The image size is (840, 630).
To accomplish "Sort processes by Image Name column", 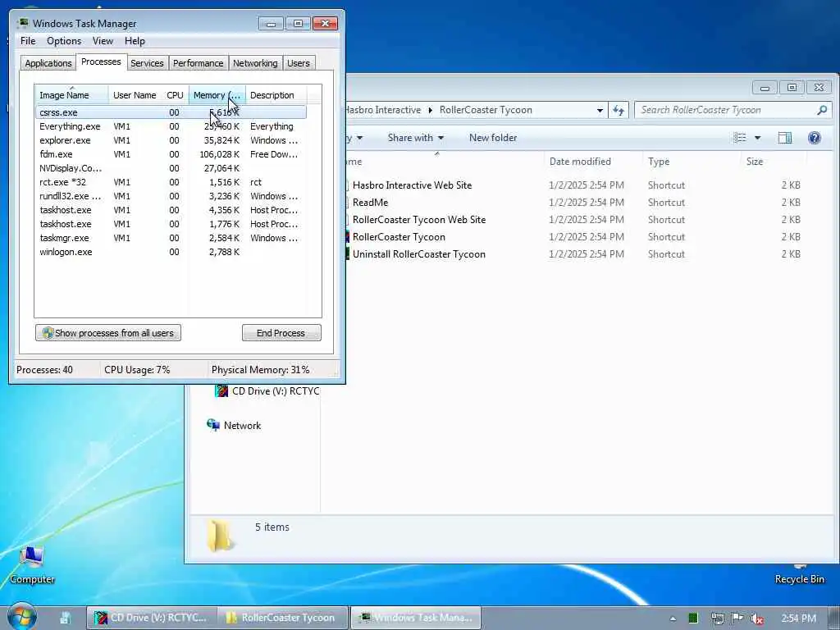I will [x=71, y=95].
